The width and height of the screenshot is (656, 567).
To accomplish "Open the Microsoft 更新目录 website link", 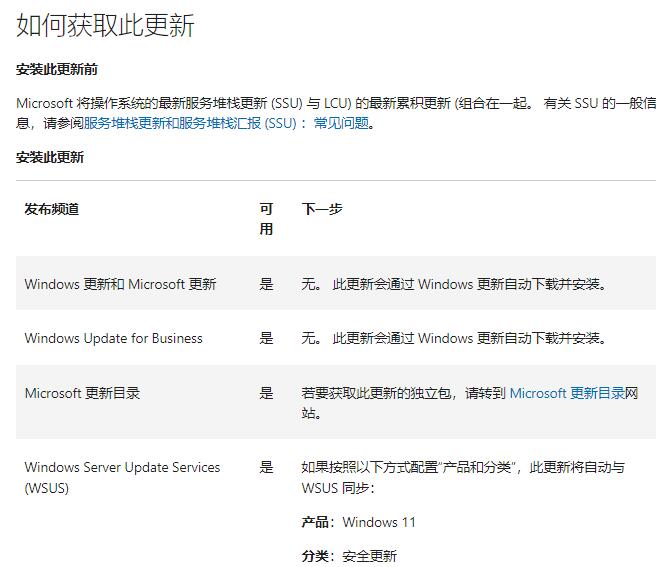I will click(567, 393).
